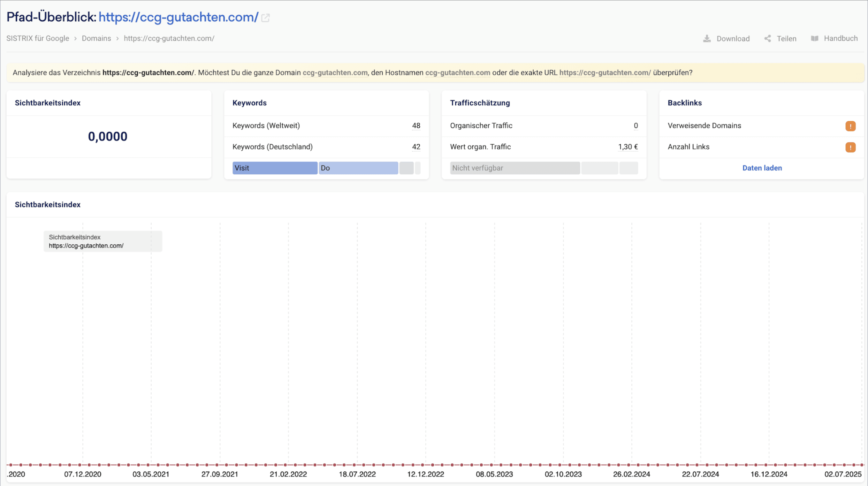This screenshot has height=486, width=868.
Task: Open Keywords (Weltweit) value 48
Action: point(416,126)
